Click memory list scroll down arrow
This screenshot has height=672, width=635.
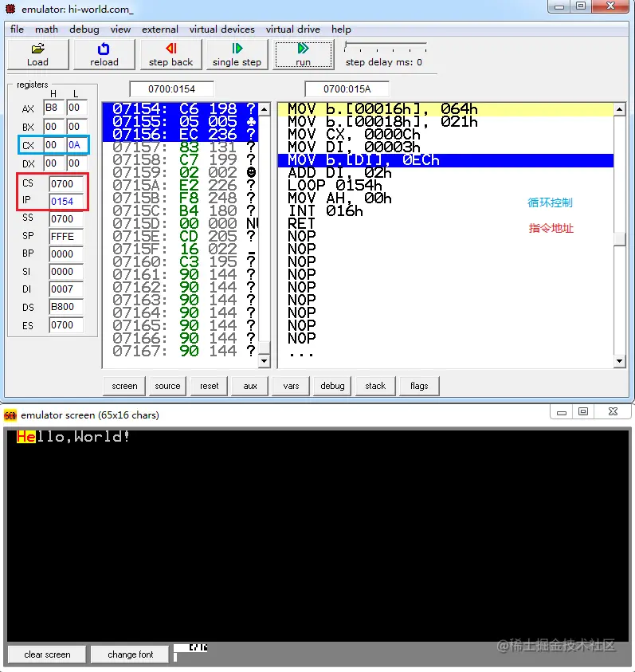pyautogui.click(x=265, y=361)
